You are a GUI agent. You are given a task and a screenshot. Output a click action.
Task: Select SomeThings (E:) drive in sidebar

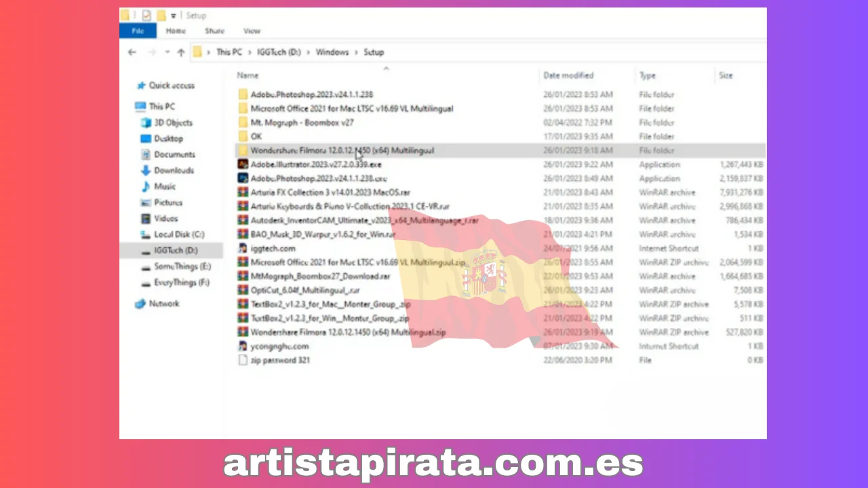coord(182,267)
